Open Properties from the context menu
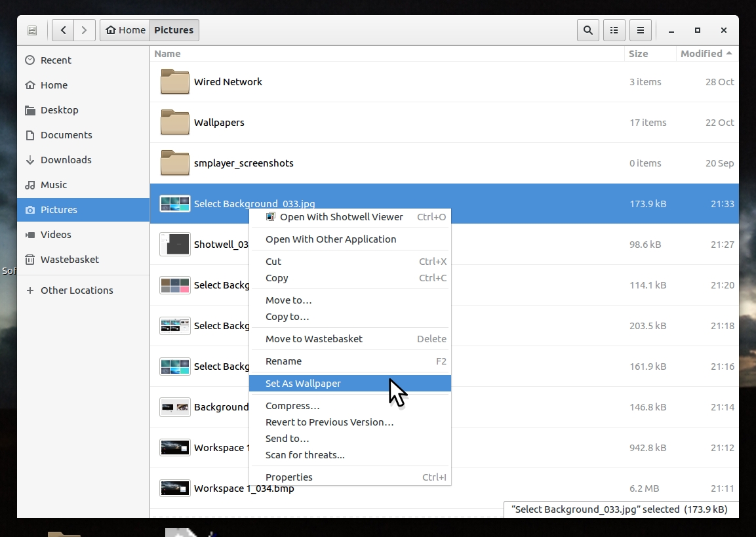Viewport: 756px width, 537px height. click(x=288, y=477)
